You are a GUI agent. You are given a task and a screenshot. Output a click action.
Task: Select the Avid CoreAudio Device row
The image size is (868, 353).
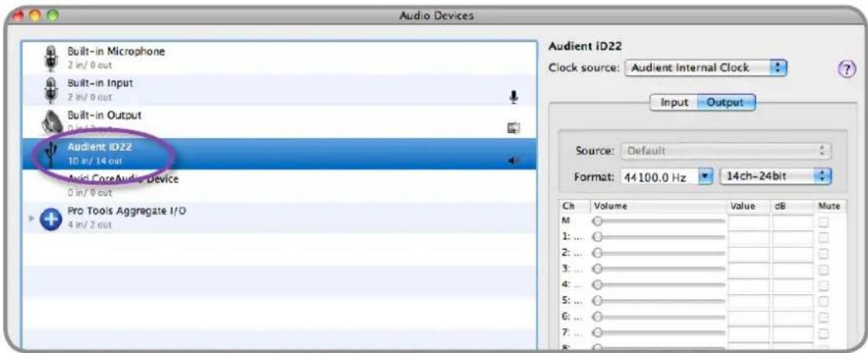(x=280, y=185)
